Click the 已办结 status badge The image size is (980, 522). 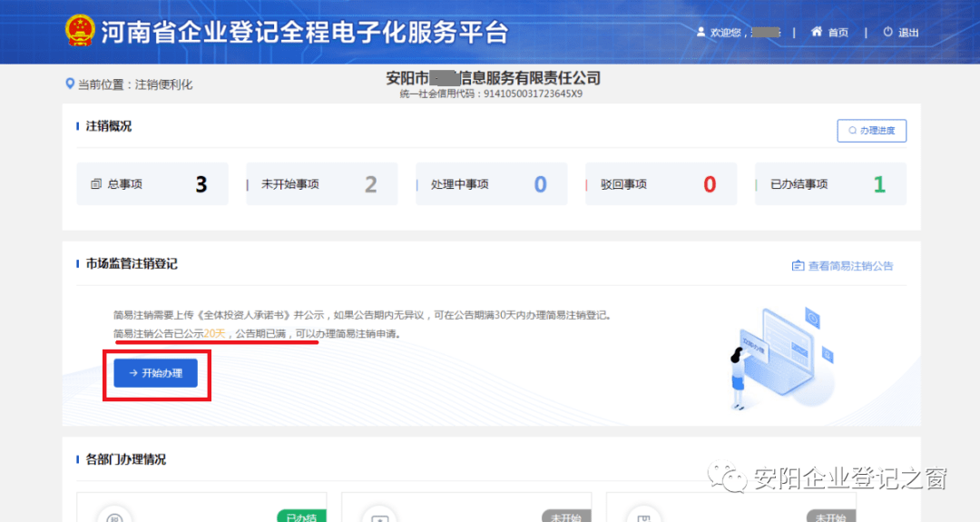pos(302,516)
